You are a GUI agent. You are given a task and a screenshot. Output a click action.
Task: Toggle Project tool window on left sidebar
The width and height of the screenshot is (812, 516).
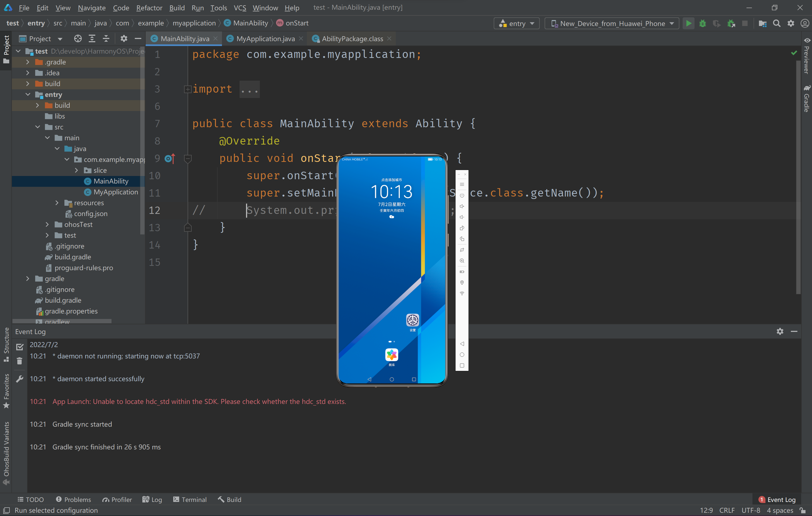click(x=6, y=49)
